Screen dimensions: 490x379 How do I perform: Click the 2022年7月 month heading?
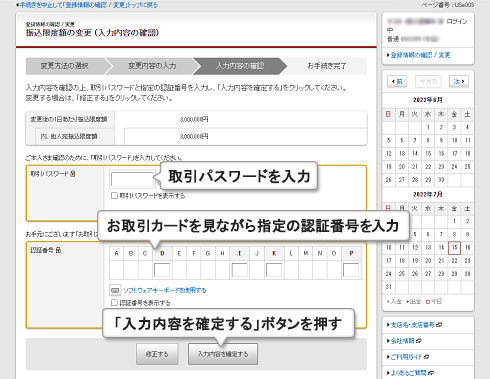tap(428, 194)
